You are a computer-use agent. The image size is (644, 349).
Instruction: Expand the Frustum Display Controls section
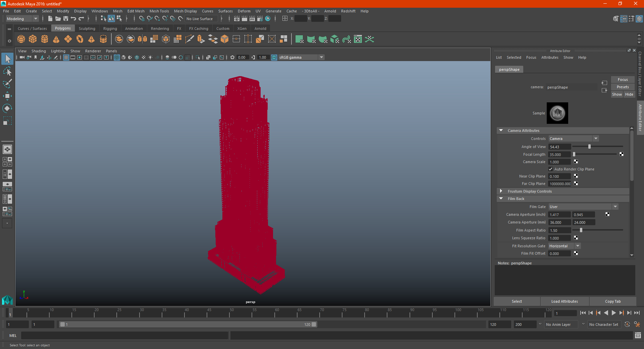pos(501,191)
